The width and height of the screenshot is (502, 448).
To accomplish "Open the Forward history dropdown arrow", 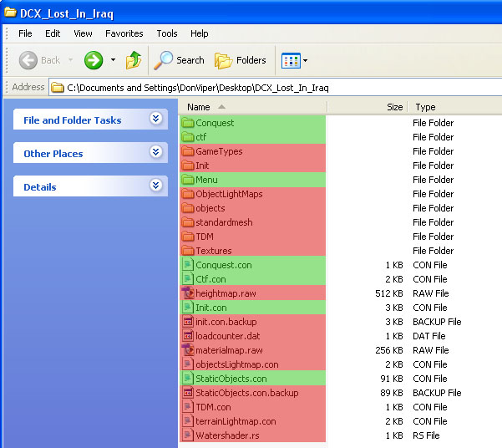I will click(x=113, y=60).
